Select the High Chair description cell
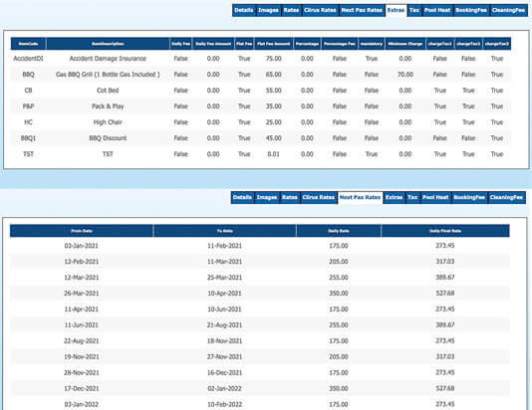The width and height of the screenshot is (532, 410). (108, 122)
